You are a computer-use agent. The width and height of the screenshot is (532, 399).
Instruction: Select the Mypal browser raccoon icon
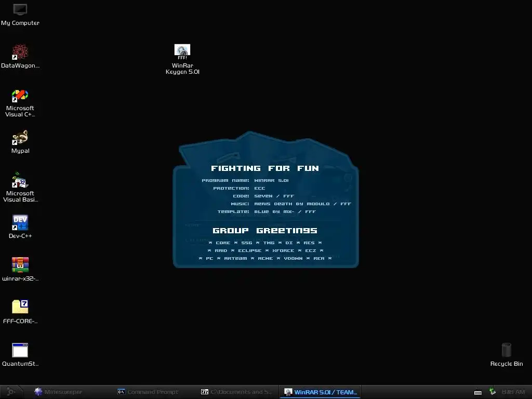20,142
